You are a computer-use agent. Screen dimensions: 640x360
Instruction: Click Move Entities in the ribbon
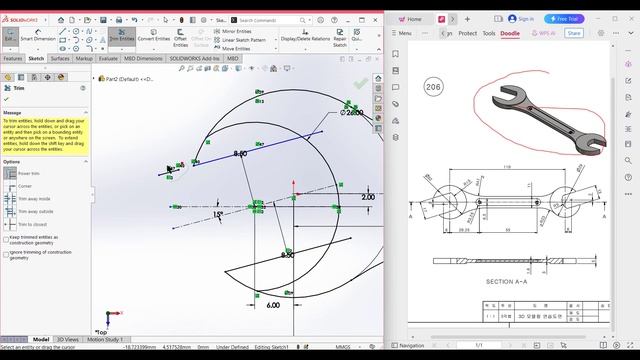coord(232,49)
